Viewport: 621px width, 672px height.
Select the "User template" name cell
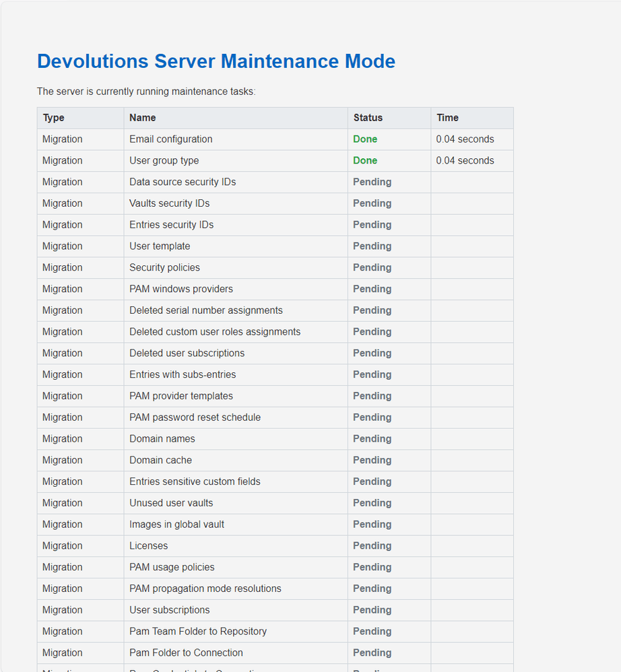click(236, 246)
